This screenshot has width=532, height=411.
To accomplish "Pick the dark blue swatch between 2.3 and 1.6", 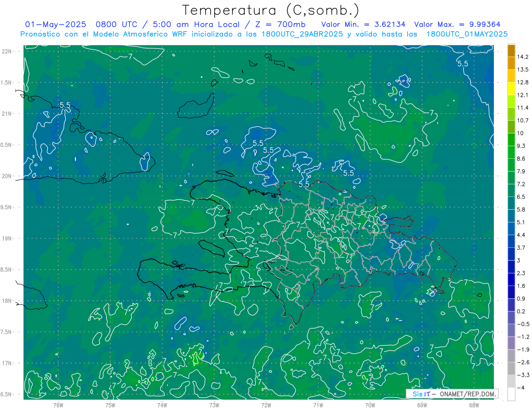I will (x=511, y=279).
